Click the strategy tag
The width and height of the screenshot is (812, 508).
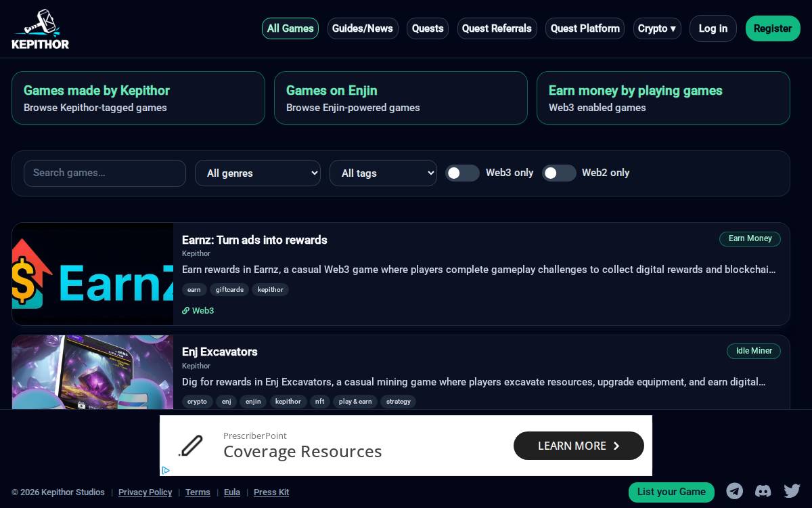pyautogui.click(x=399, y=402)
